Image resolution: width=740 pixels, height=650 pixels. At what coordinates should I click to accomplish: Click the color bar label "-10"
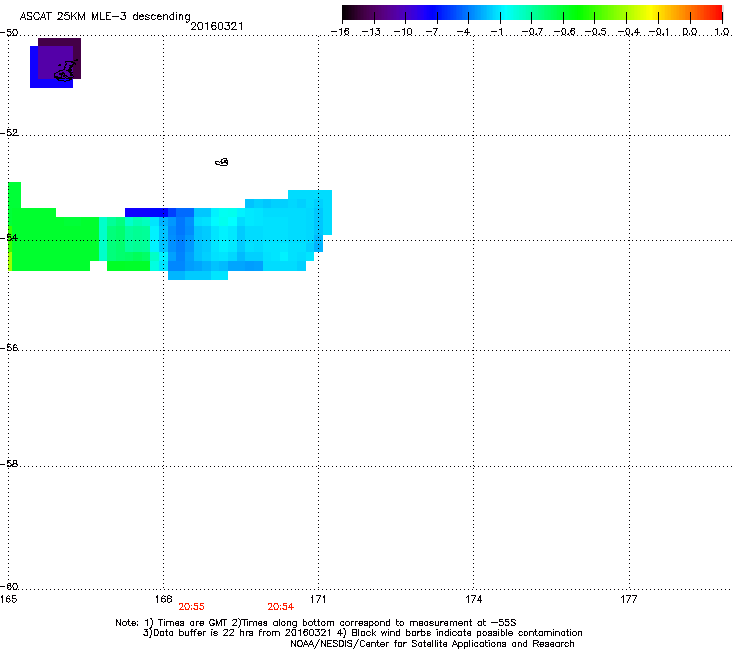point(403,32)
